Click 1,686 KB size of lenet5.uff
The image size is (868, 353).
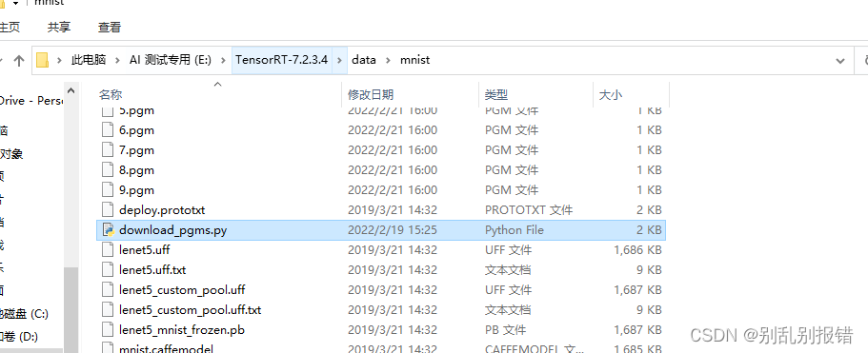[x=637, y=249]
